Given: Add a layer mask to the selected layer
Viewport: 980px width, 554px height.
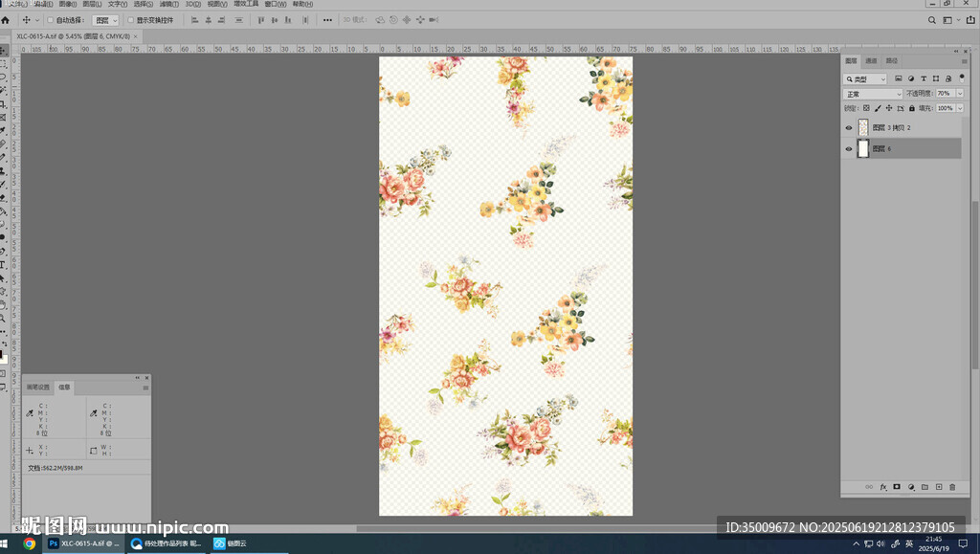Looking at the screenshot, I should (897, 487).
